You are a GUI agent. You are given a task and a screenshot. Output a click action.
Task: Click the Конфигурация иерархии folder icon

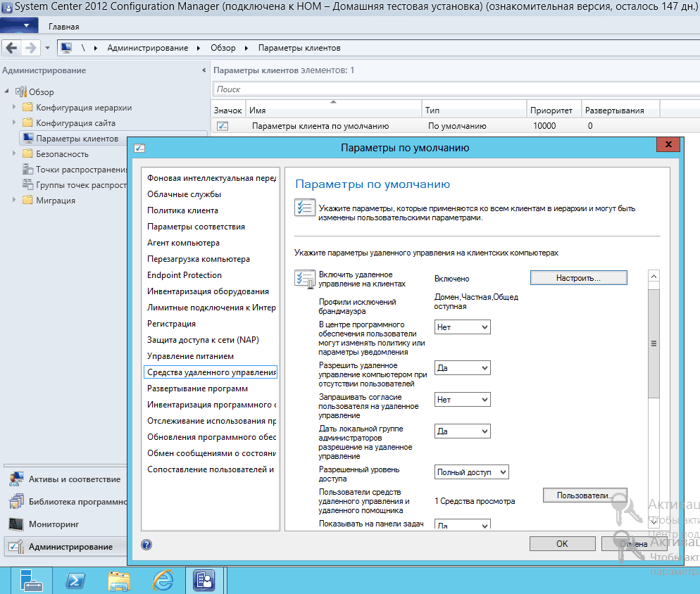pos(27,107)
